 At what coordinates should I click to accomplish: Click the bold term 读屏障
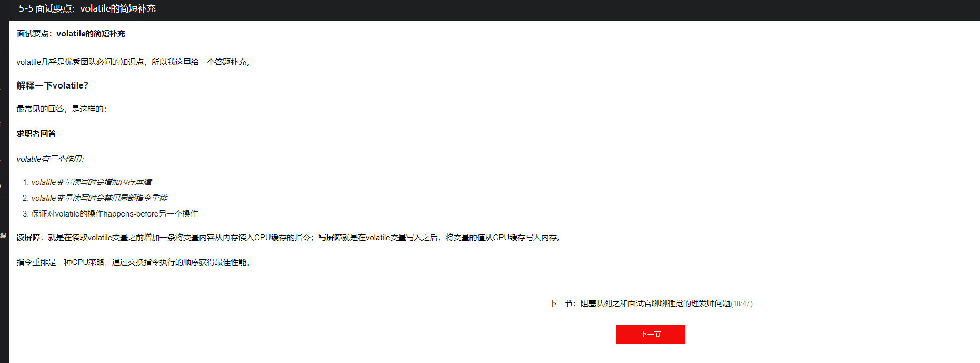[28, 238]
